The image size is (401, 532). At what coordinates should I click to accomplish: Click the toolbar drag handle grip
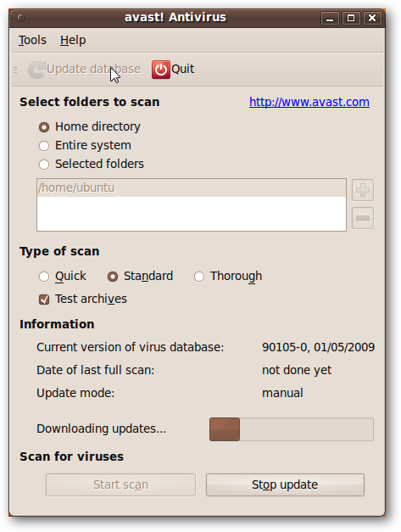(x=15, y=70)
